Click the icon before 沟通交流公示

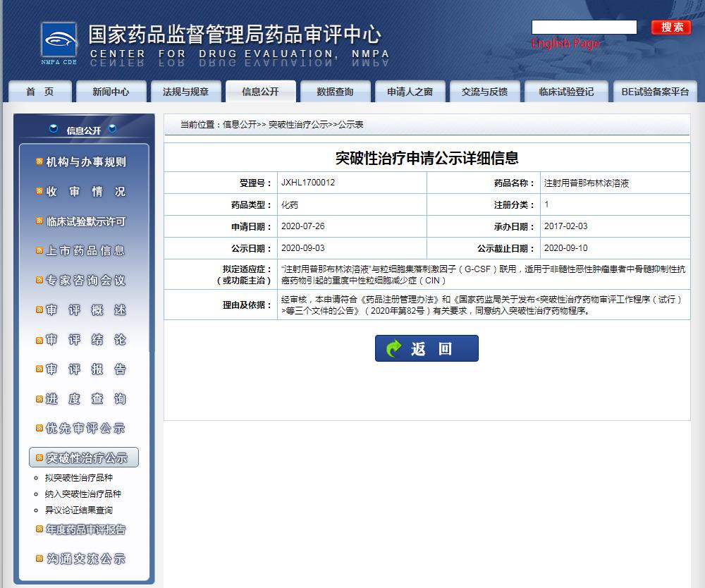(x=39, y=559)
